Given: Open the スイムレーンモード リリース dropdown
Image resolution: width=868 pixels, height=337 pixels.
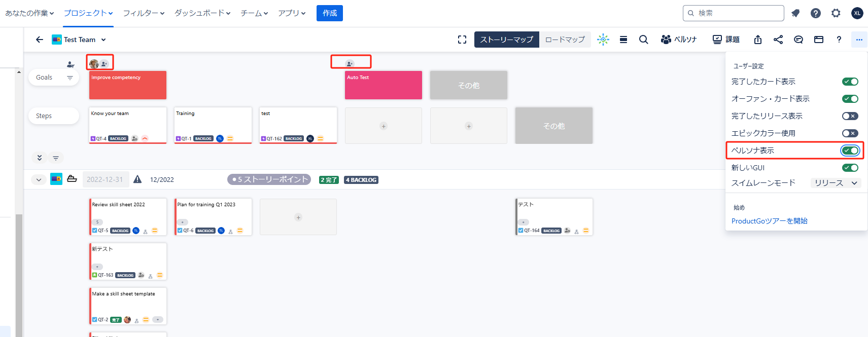Looking at the screenshot, I should click(835, 183).
